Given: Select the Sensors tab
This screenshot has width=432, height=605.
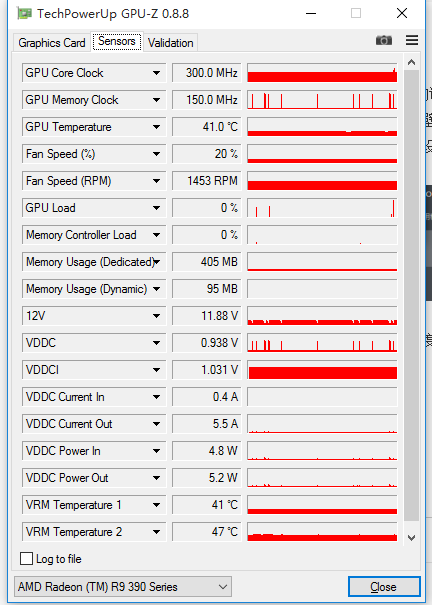Looking at the screenshot, I should [117, 41].
